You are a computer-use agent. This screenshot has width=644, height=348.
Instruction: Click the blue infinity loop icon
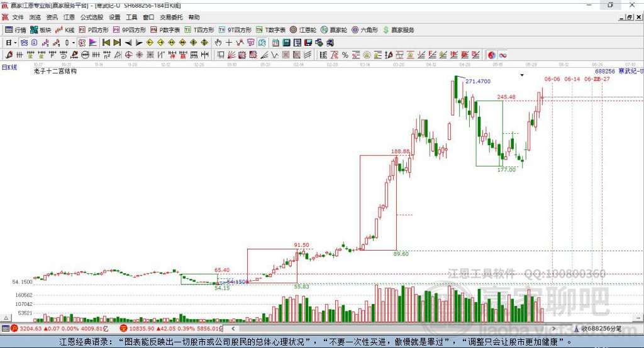[502, 55]
